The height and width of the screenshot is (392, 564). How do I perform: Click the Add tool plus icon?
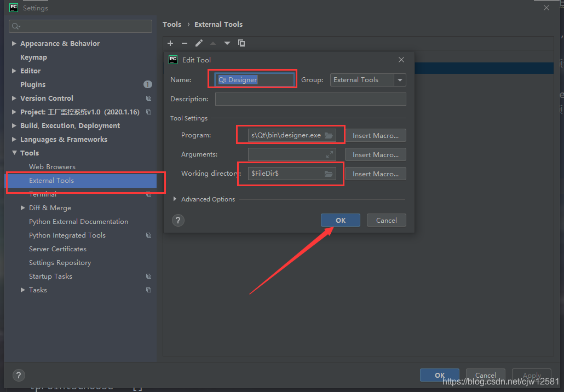coord(170,43)
